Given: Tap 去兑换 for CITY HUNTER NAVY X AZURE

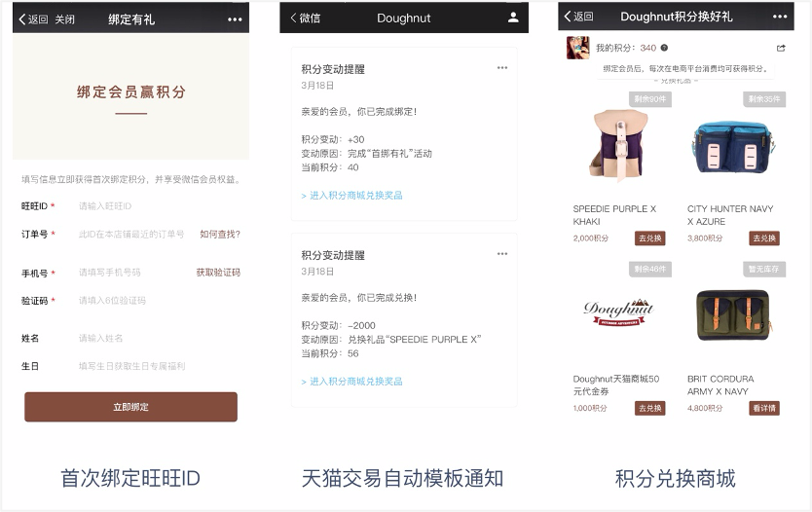Looking at the screenshot, I should tap(764, 238).
